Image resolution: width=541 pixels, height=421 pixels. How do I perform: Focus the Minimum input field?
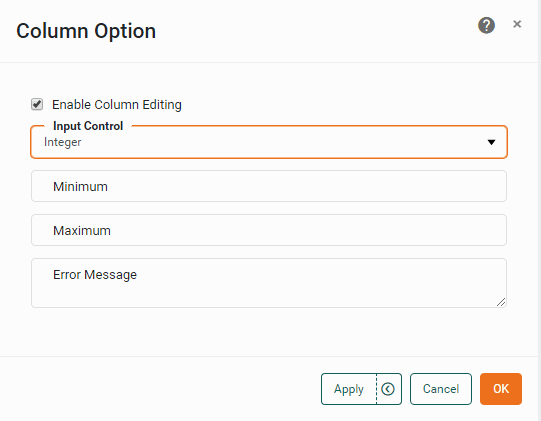[x=269, y=186]
